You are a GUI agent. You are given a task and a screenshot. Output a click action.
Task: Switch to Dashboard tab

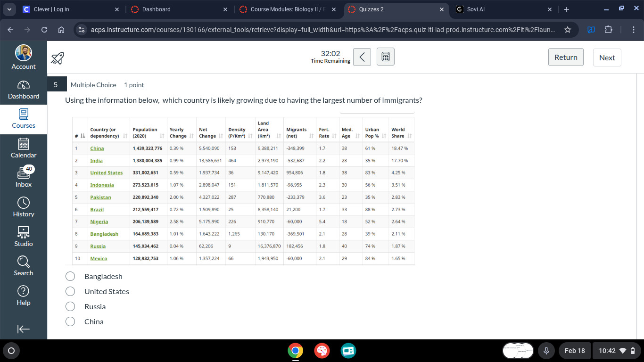pyautogui.click(x=179, y=9)
